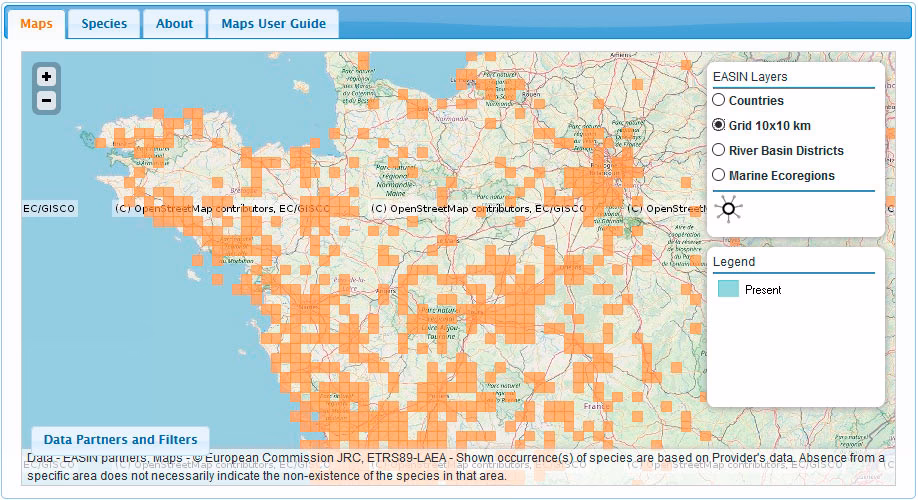Go to the About tab

[x=174, y=24]
